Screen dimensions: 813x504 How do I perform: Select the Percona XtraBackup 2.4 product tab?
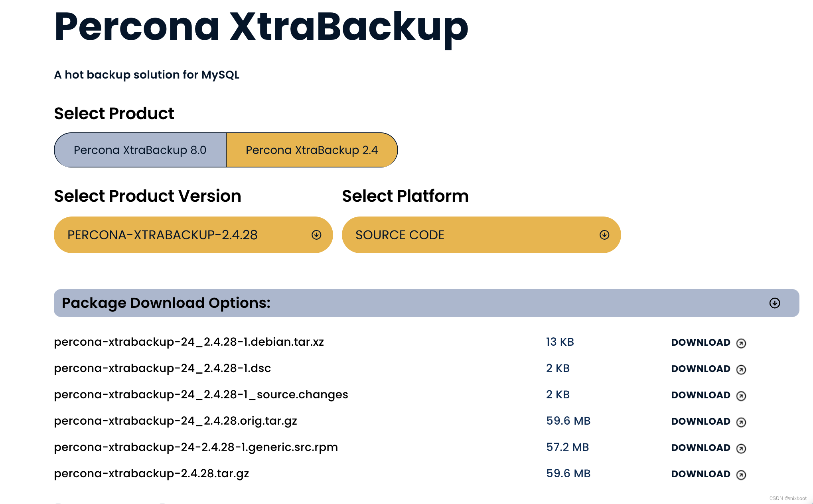click(312, 150)
